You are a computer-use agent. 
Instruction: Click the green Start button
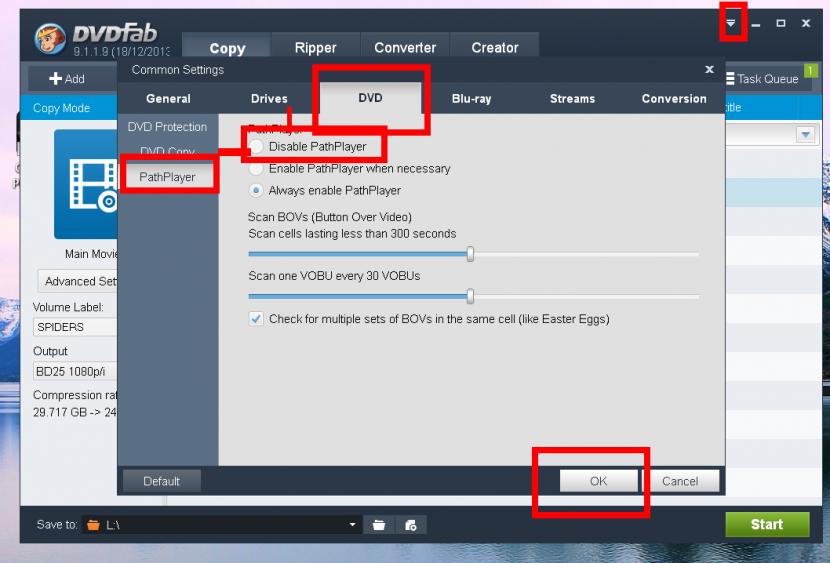[767, 524]
